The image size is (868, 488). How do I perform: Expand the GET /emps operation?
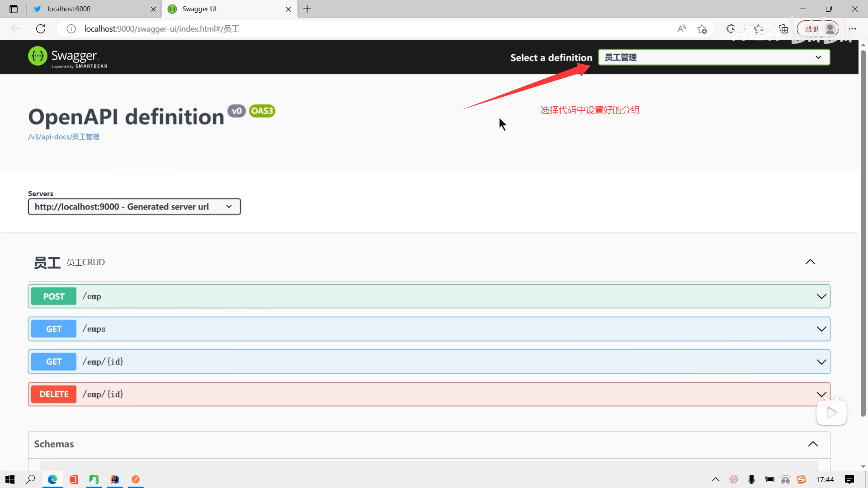click(x=429, y=329)
